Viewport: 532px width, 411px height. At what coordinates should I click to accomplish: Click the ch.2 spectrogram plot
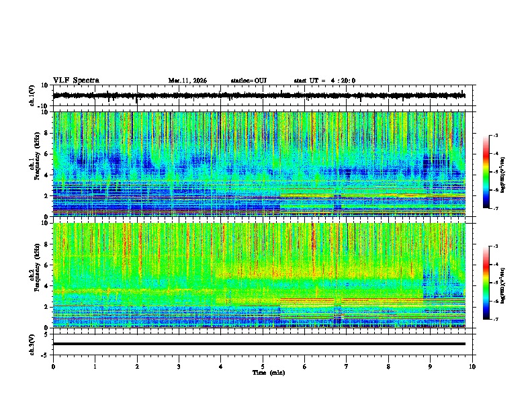[262, 275]
